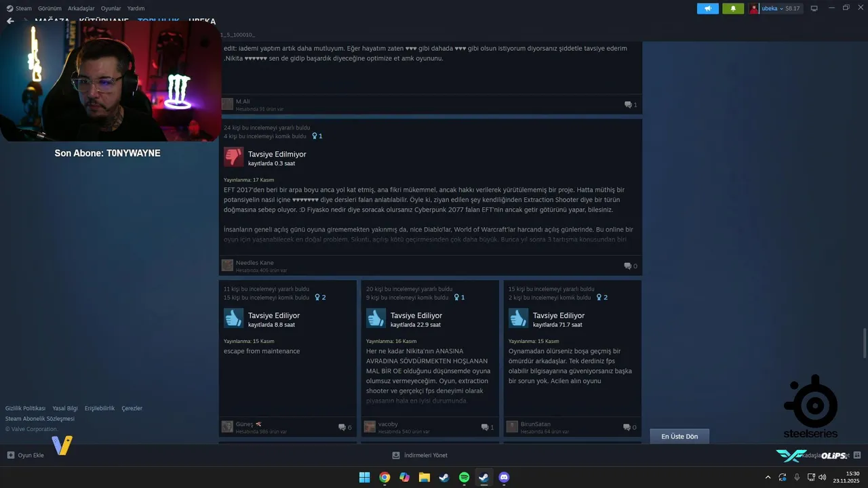The width and height of the screenshot is (868, 488).
Task: Click the Oyun Ekle plus button
Action: pyautogui.click(x=11, y=455)
